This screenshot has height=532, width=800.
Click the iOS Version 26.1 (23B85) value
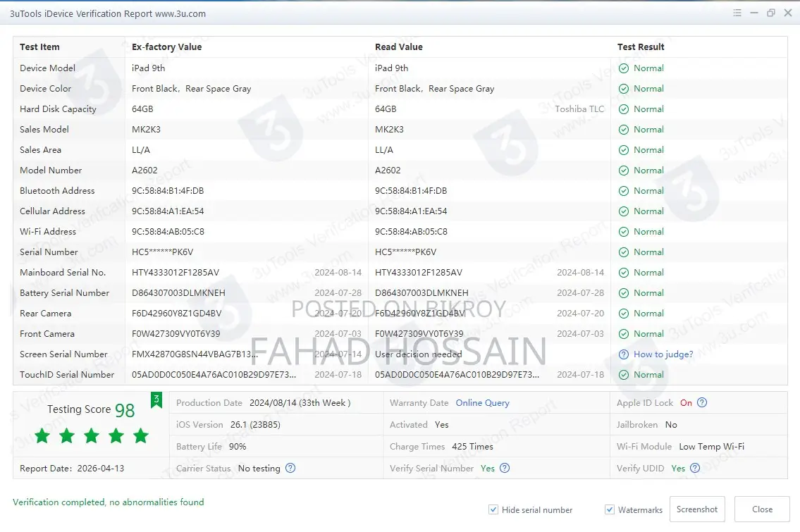255,424
